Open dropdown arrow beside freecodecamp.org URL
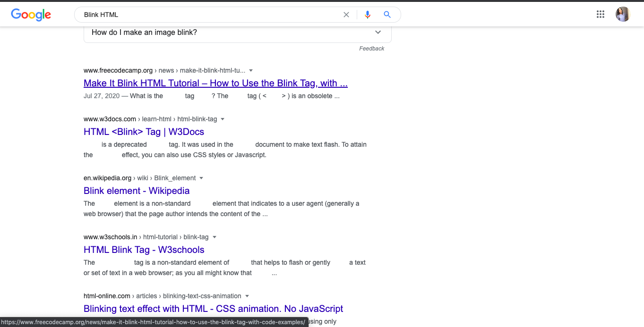Image resolution: width=644 pixels, height=327 pixels. 251,71
